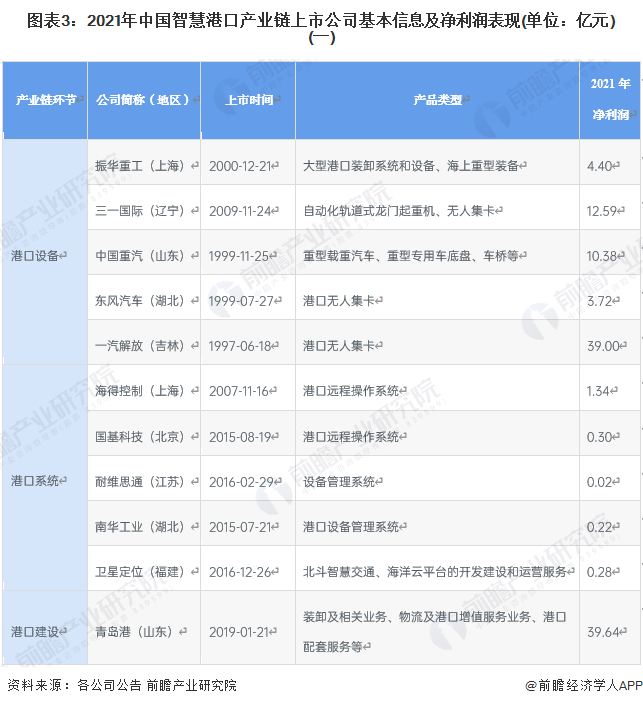Image resolution: width=643 pixels, height=706 pixels.
Task: Click net profit value '0.02'
Action: click(599, 482)
